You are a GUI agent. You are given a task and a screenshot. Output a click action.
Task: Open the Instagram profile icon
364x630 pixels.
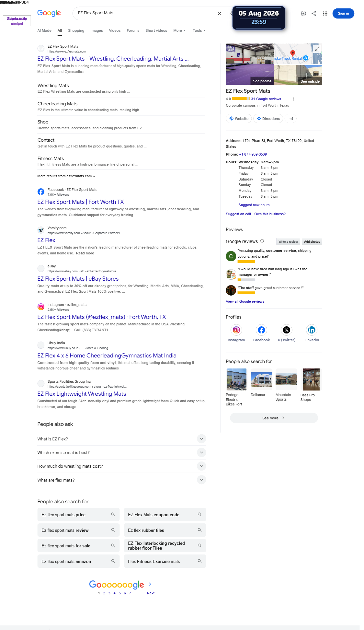click(x=236, y=330)
